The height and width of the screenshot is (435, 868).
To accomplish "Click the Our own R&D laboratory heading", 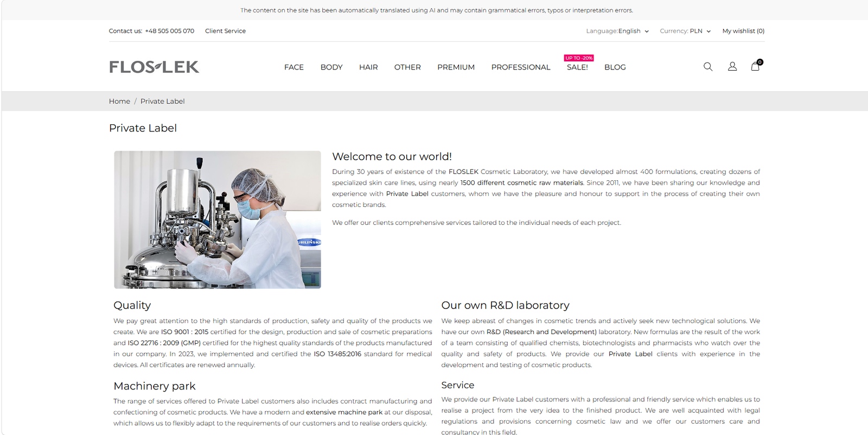I will click(505, 305).
